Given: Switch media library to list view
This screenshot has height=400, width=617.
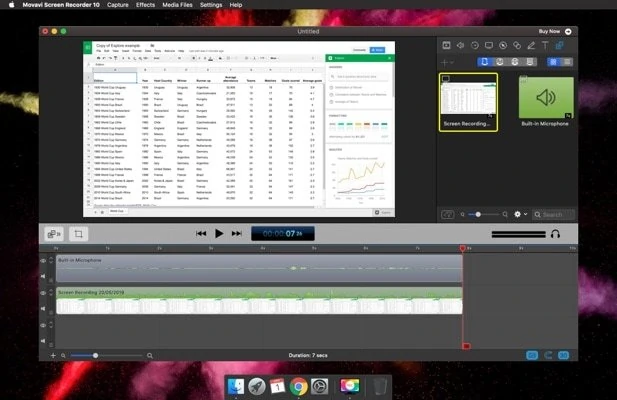Looking at the screenshot, I should [x=567, y=62].
